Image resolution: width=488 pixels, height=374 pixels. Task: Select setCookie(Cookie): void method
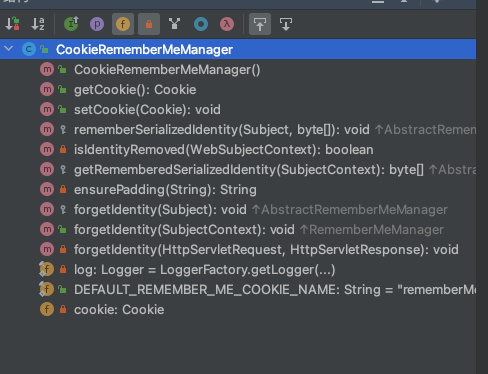click(x=147, y=110)
